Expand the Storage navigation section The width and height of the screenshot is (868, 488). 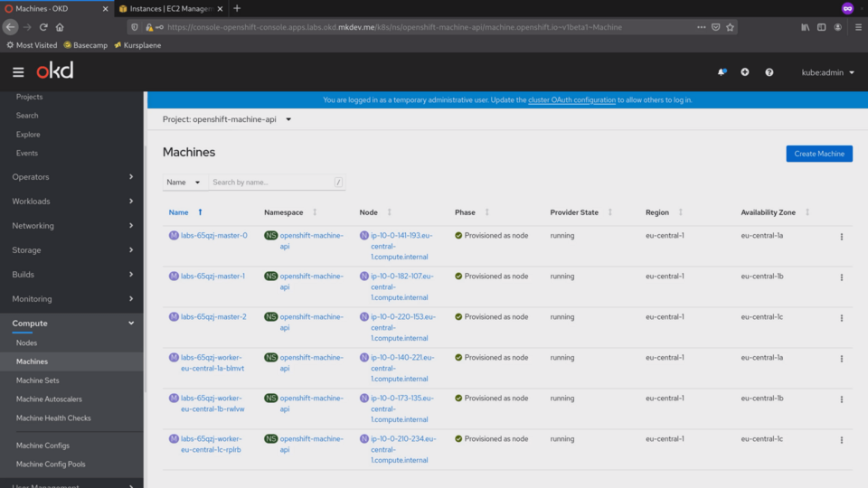pyautogui.click(x=72, y=250)
